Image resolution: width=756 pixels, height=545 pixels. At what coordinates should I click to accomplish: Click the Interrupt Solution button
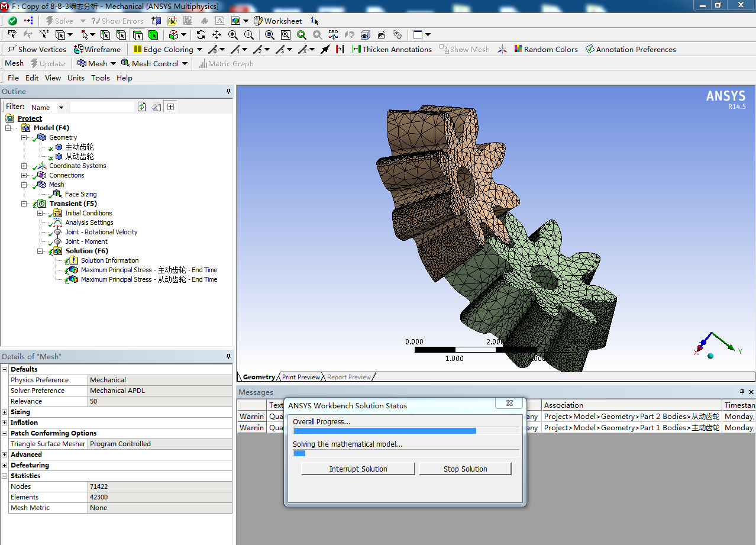358,469
